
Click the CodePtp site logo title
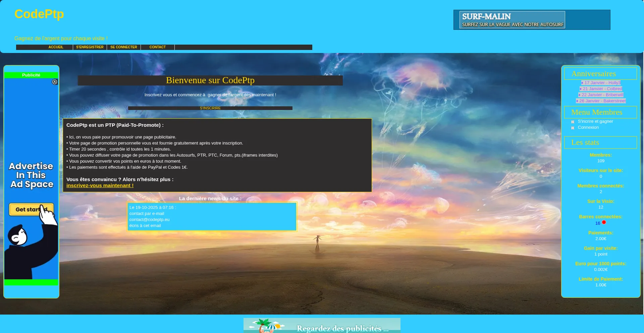(x=39, y=14)
